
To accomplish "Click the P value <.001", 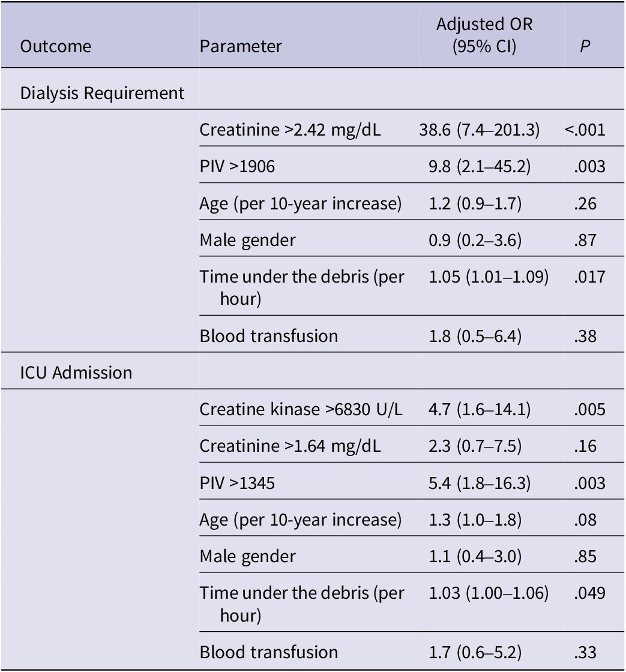I will pos(585,130).
